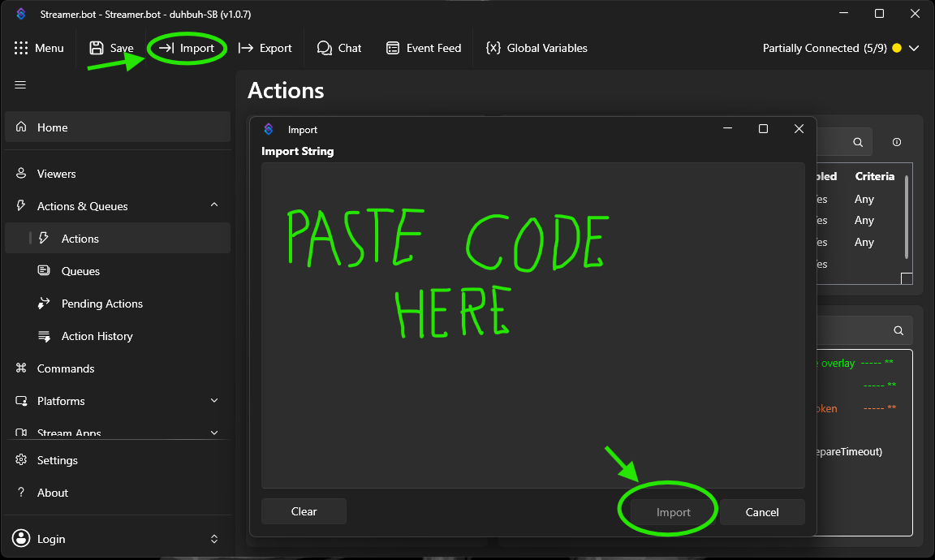Screen dimensions: 935x560
Task: Toggle the hamburger sidebar collapse icon
Action: [20, 84]
